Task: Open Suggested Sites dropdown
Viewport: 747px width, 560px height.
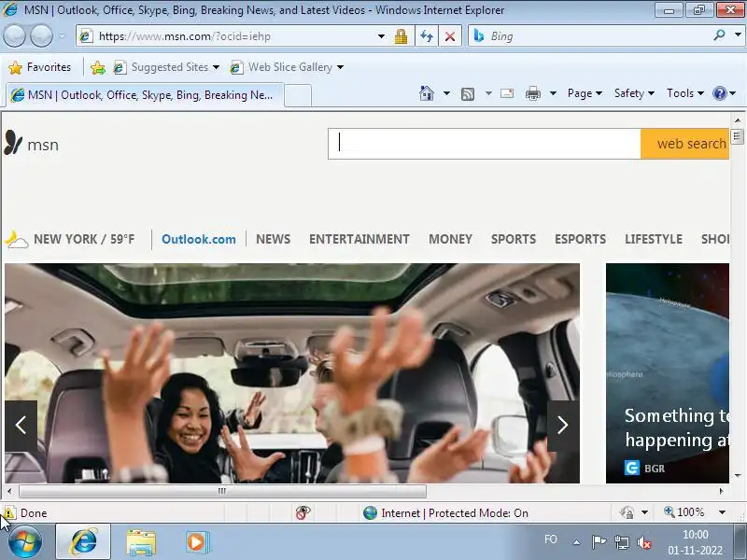Action: (166, 67)
